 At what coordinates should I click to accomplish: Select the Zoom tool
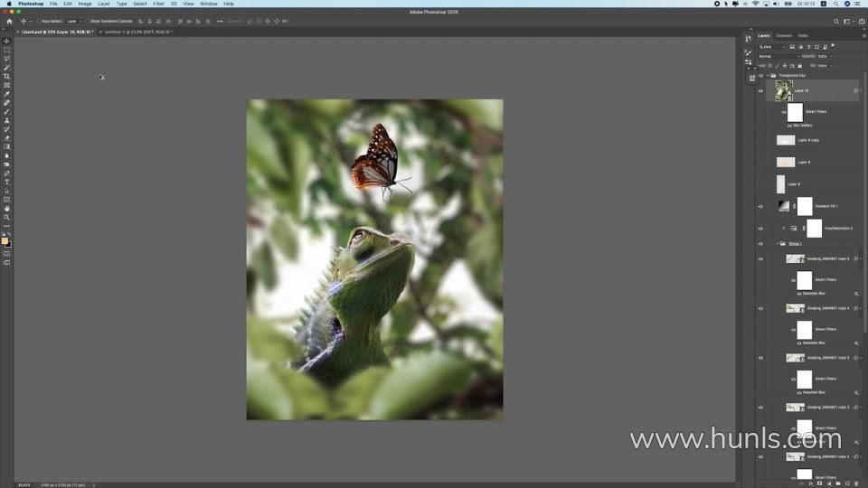tap(7, 218)
